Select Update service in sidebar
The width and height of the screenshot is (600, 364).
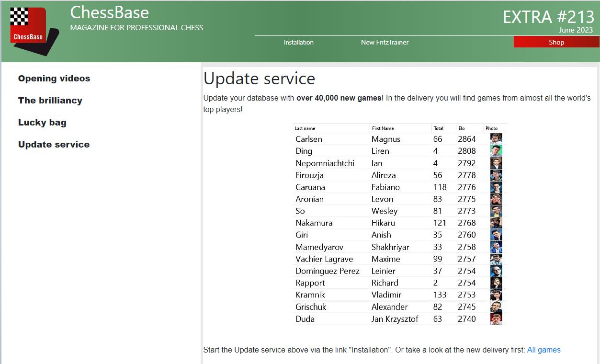coord(54,145)
